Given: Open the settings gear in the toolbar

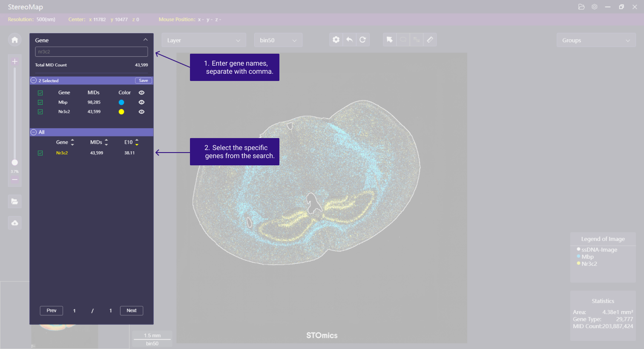Looking at the screenshot, I should (336, 40).
